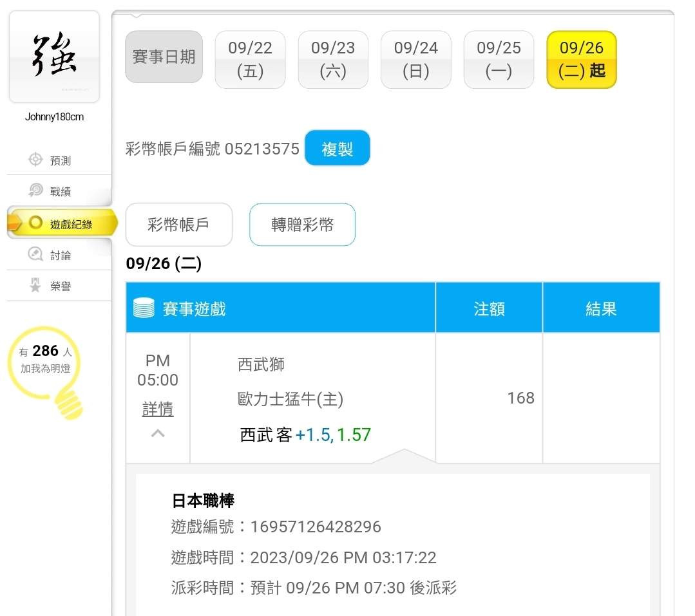Click payout time 預計 09/26 PM 07:30 後派彩
The height and width of the screenshot is (616, 695).
(x=354, y=588)
